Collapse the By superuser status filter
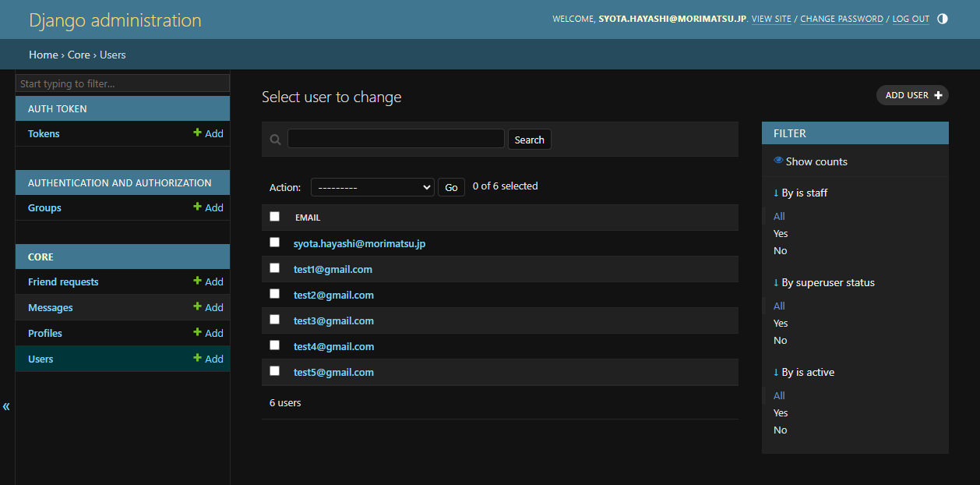This screenshot has width=980, height=485. coord(823,282)
